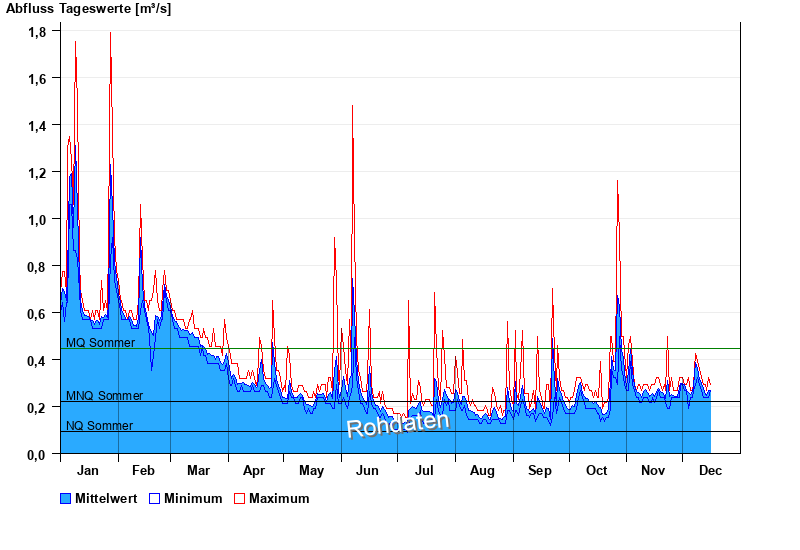
Task: Click the blue Mittelwert legend swatch
Action: point(66,499)
